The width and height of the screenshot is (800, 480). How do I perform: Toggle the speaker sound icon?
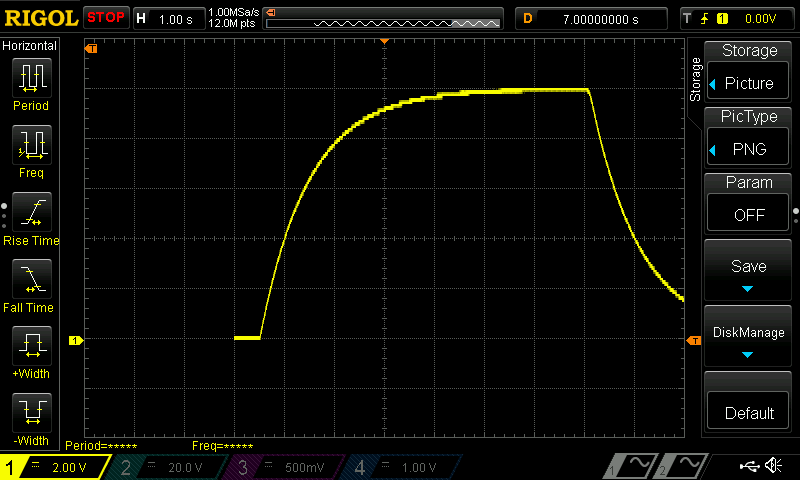(x=773, y=466)
